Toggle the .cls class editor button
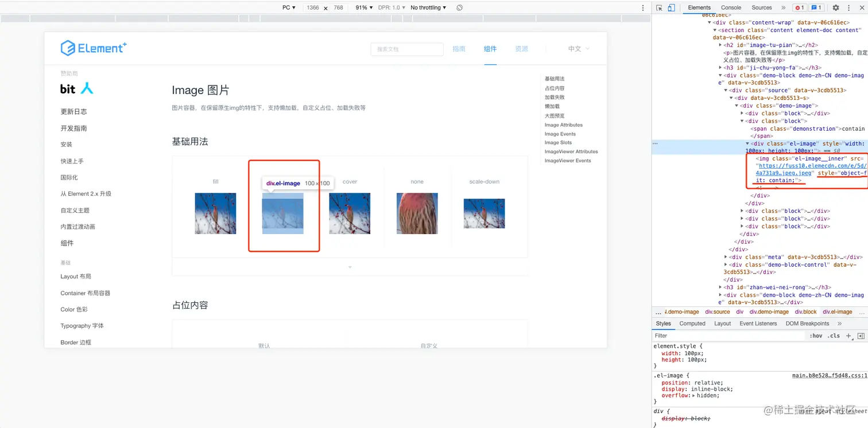This screenshot has width=868, height=428. 834,336
